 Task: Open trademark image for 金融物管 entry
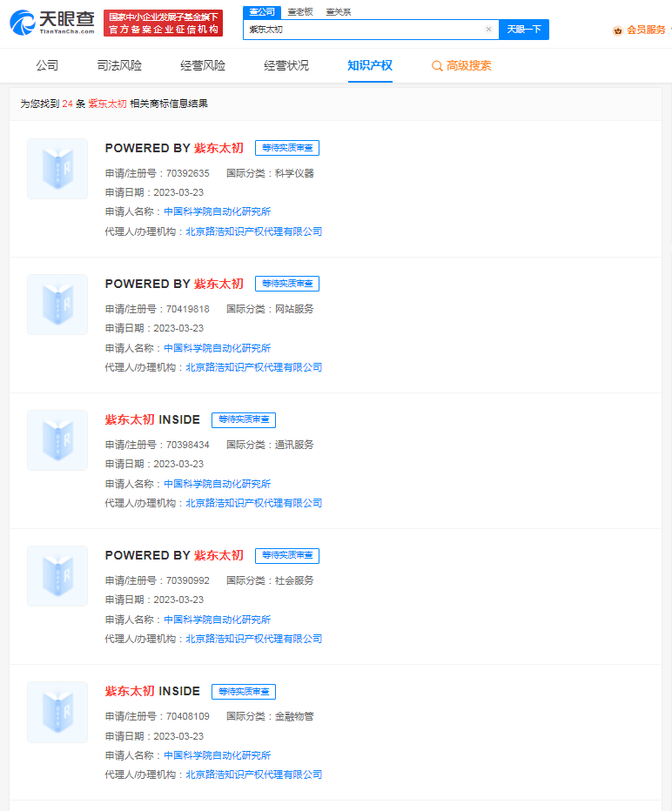coord(57,712)
